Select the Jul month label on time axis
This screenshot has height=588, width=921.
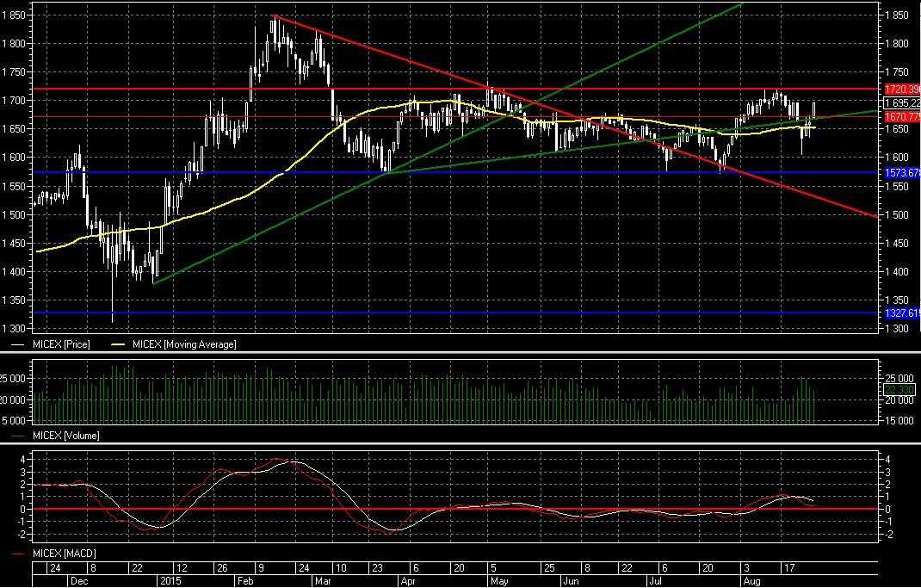pyautogui.click(x=655, y=581)
